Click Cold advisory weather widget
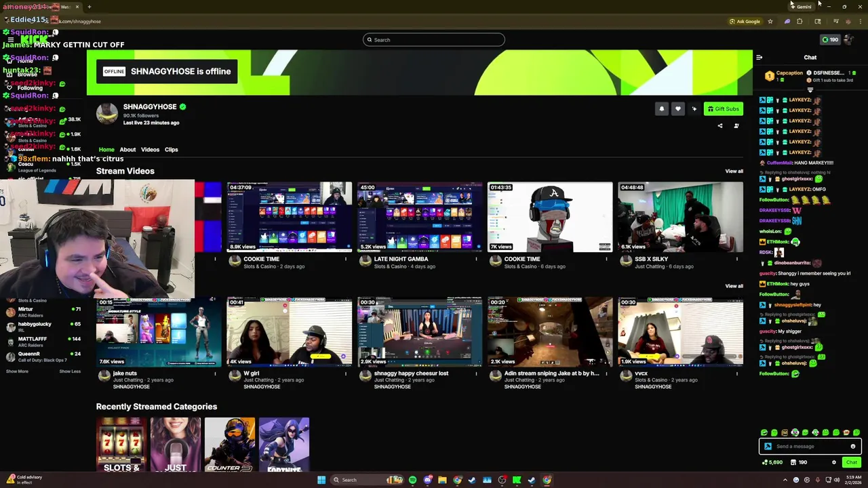Image resolution: width=868 pixels, height=488 pixels. [x=24, y=480]
